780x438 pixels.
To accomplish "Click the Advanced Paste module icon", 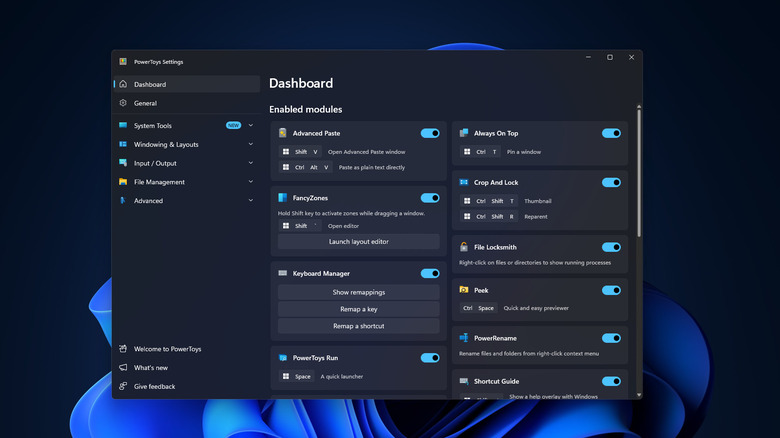I will [x=284, y=133].
